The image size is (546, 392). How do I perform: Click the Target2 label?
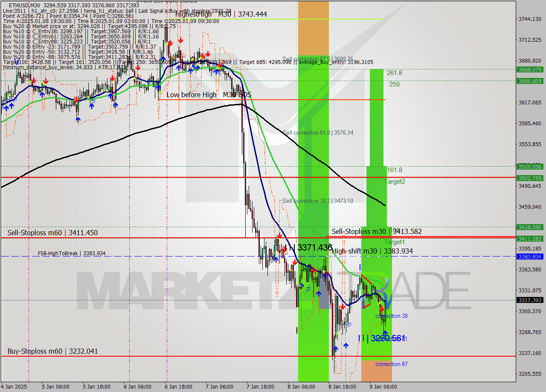point(395,182)
